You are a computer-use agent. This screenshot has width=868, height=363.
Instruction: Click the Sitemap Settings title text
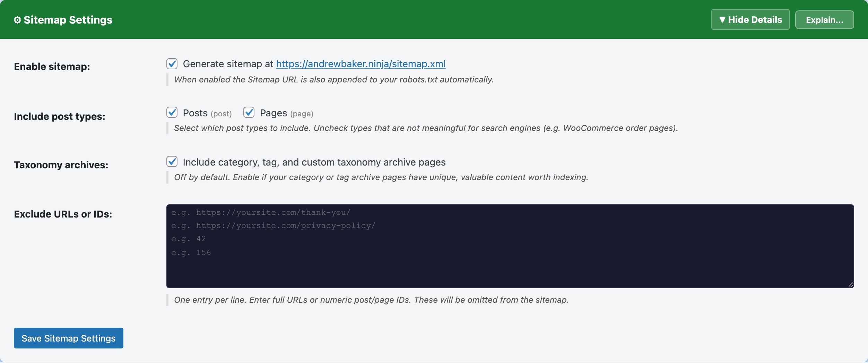pos(68,20)
